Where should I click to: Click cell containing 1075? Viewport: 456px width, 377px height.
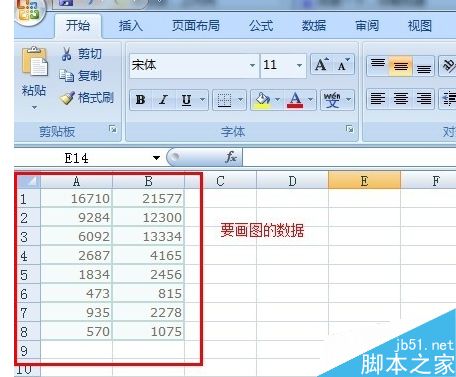tap(148, 332)
